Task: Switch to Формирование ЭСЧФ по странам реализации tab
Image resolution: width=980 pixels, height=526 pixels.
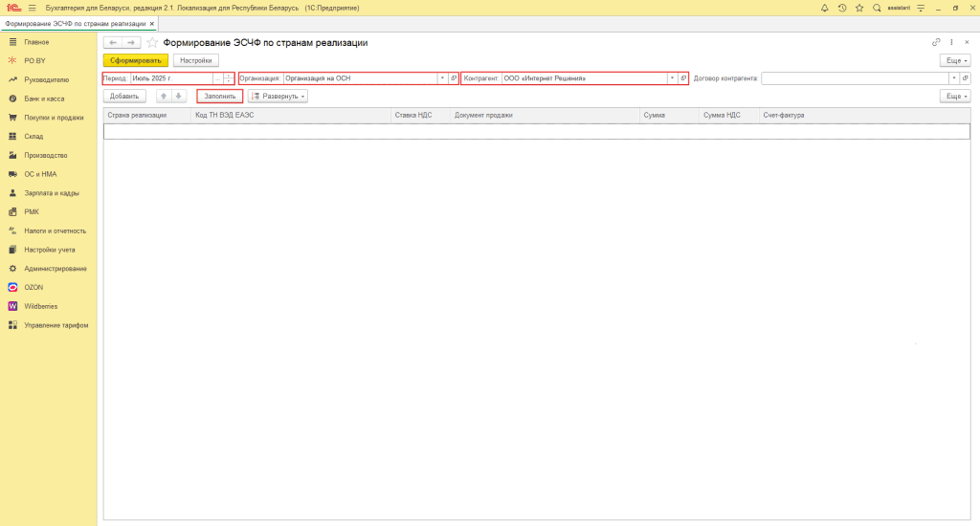Action: (76, 23)
